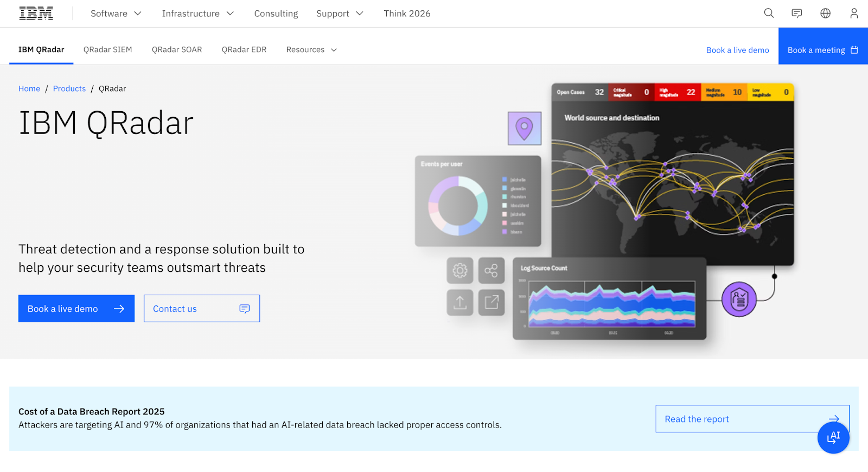Click the external link launch icon tile
868x472 pixels.
(x=492, y=302)
